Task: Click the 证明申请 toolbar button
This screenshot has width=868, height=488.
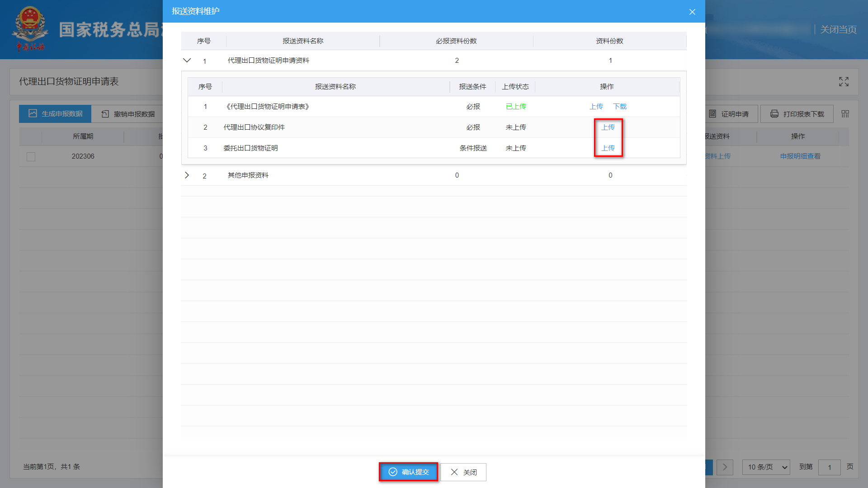Action: click(729, 114)
